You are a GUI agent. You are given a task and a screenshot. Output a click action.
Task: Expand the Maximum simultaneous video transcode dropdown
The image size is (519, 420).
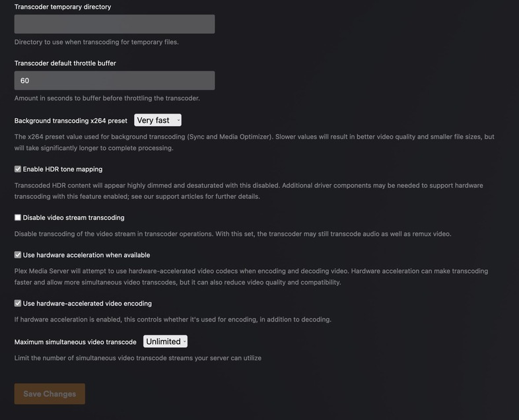pyautogui.click(x=166, y=341)
